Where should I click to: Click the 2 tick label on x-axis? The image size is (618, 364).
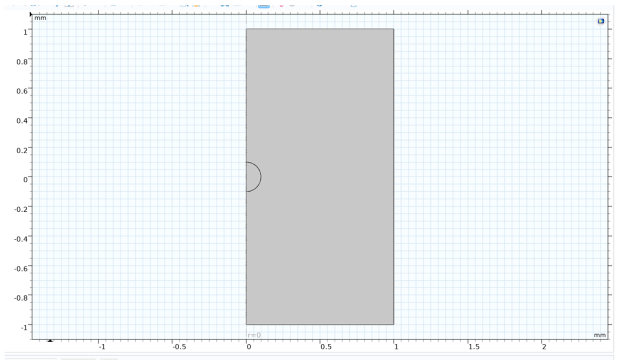point(544,347)
